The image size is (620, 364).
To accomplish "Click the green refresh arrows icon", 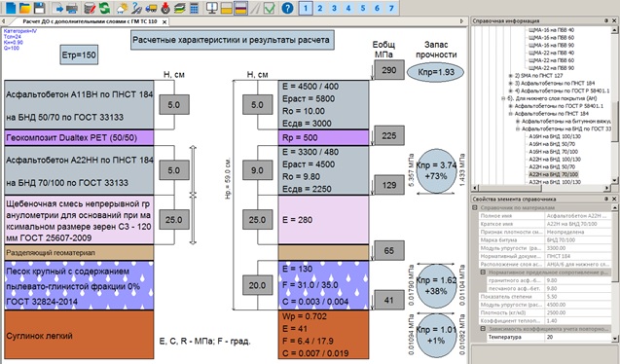I will (x=104, y=8).
